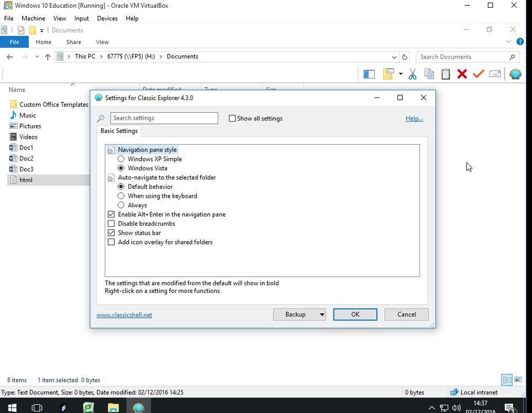Open Folder Options toolbar icon
The height and width of the screenshot is (413, 532).
point(388,74)
